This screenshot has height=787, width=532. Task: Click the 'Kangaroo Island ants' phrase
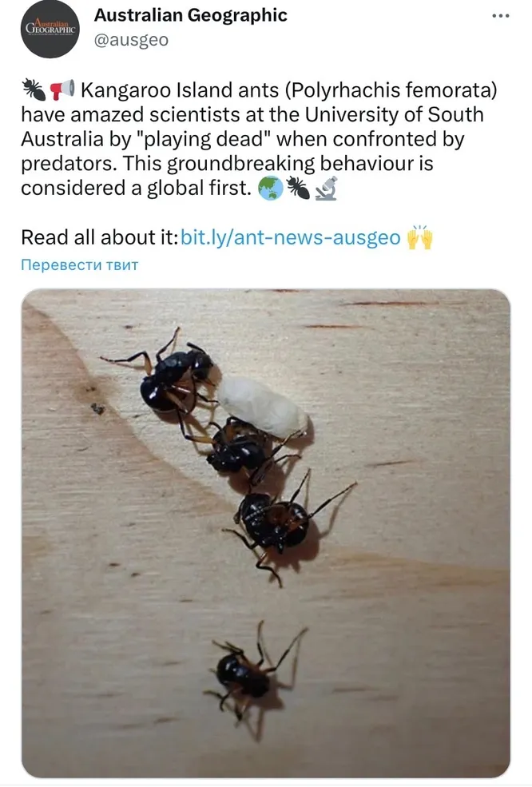click(180, 90)
